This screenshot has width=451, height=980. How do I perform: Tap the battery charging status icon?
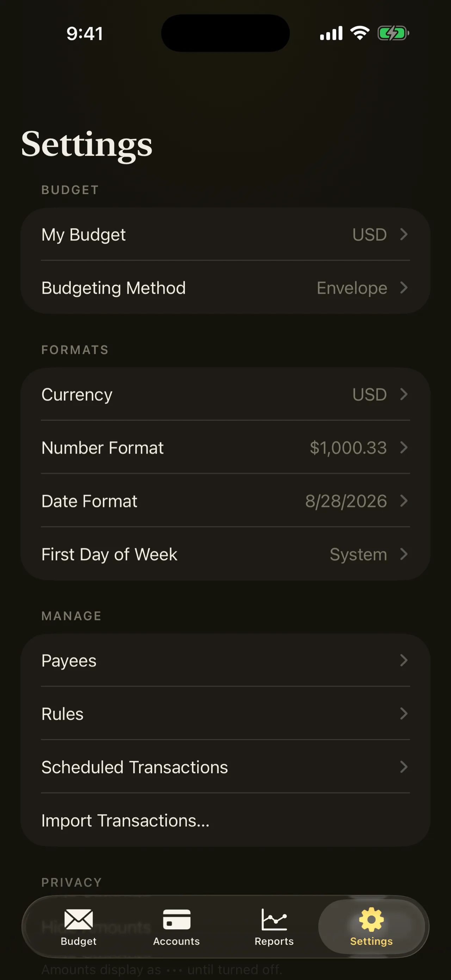tap(393, 33)
